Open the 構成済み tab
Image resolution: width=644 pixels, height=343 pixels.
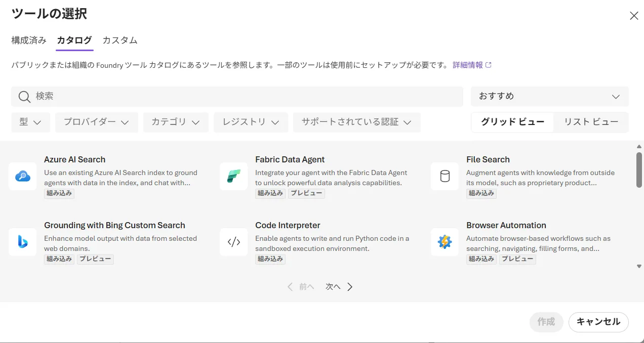tap(29, 40)
